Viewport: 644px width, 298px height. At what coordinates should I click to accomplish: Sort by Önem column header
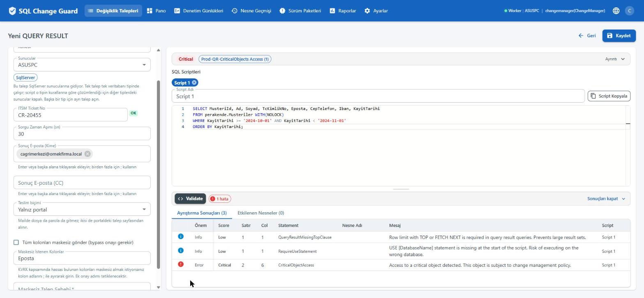click(200, 225)
